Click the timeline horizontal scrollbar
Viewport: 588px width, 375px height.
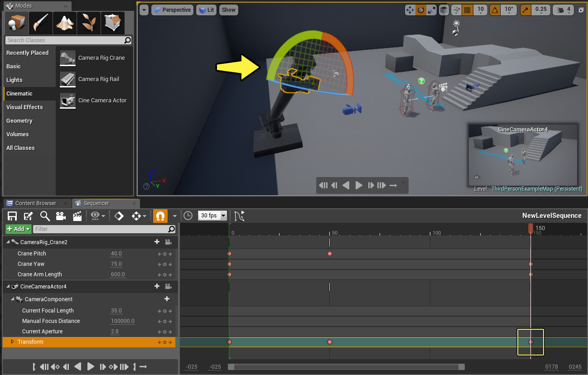346,367
